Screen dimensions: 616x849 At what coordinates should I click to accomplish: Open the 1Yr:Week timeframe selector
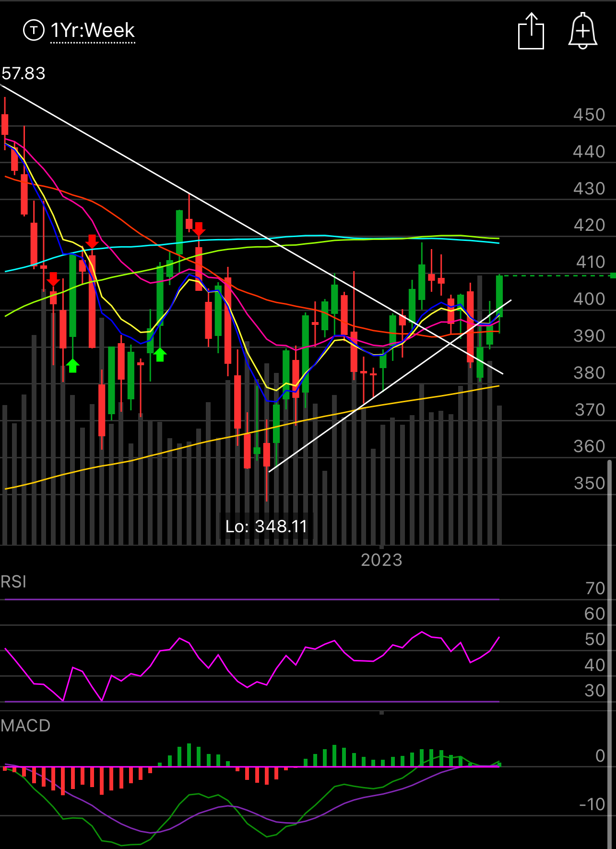click(93, 31)
